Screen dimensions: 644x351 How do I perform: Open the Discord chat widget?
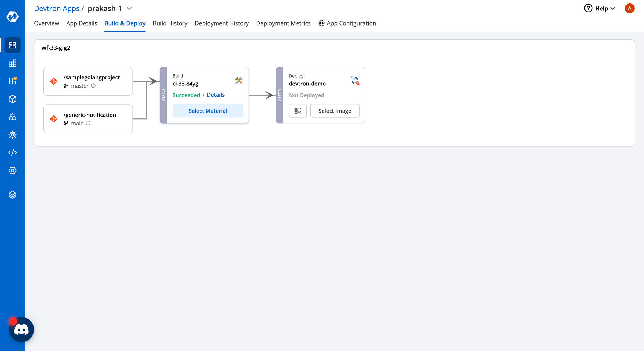pyautogui.click(x=21, y=329)
